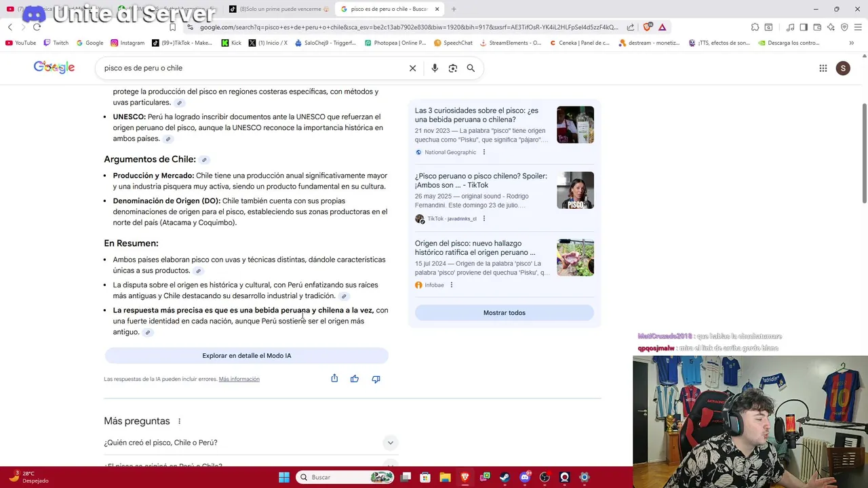Open the Brave Shields lion icon

tap(647, 27)
